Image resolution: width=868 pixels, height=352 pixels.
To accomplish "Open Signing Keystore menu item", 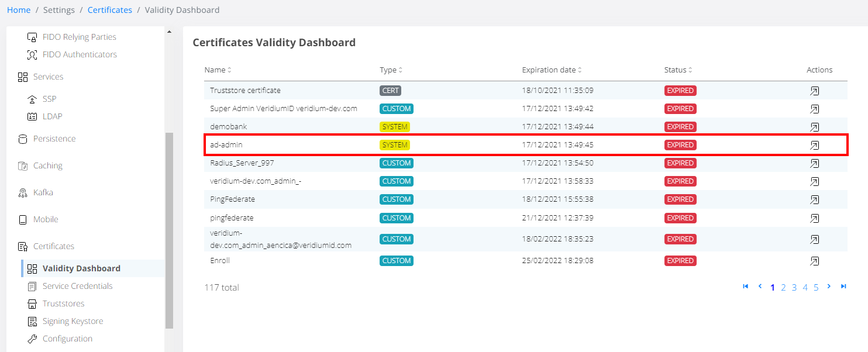I will [x=73, y=321].
